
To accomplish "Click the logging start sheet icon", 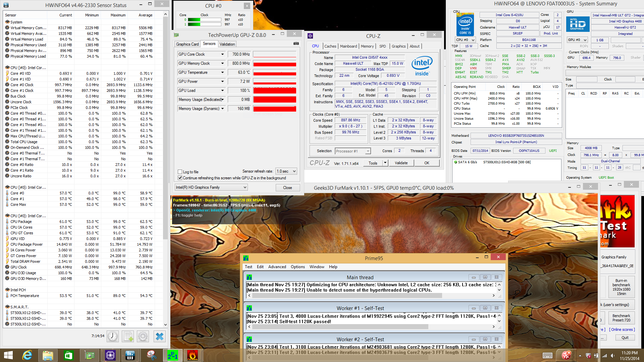I will point(128,336).
